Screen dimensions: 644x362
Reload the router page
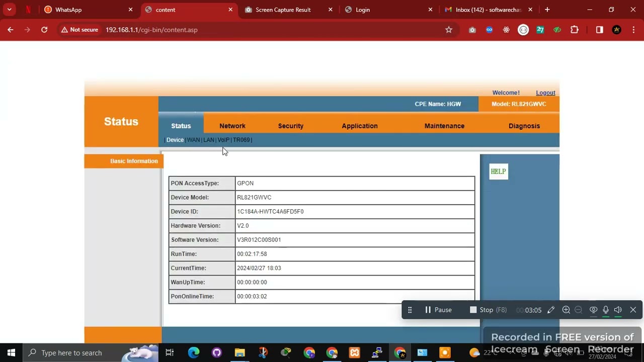(x=44, y=30)
